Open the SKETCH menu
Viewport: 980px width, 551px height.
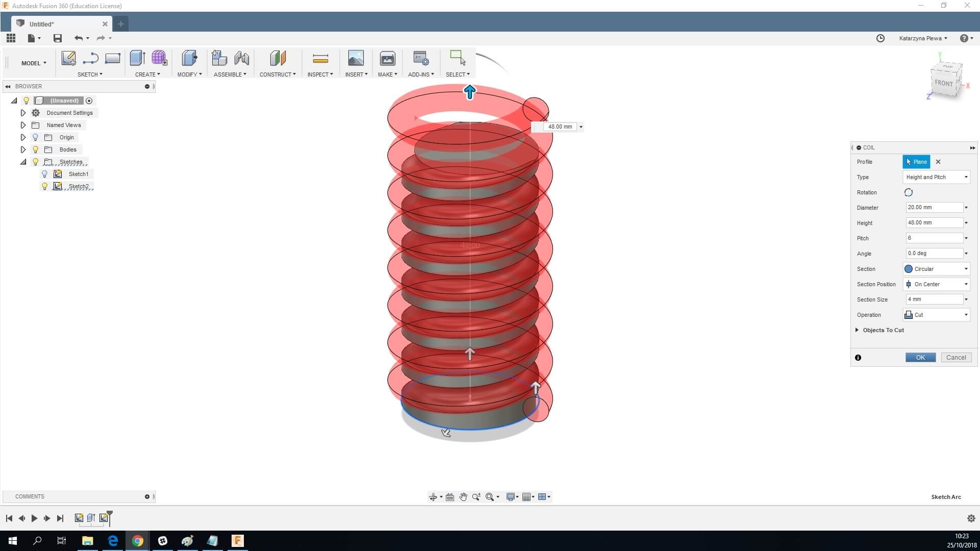(x=90, y=74)
